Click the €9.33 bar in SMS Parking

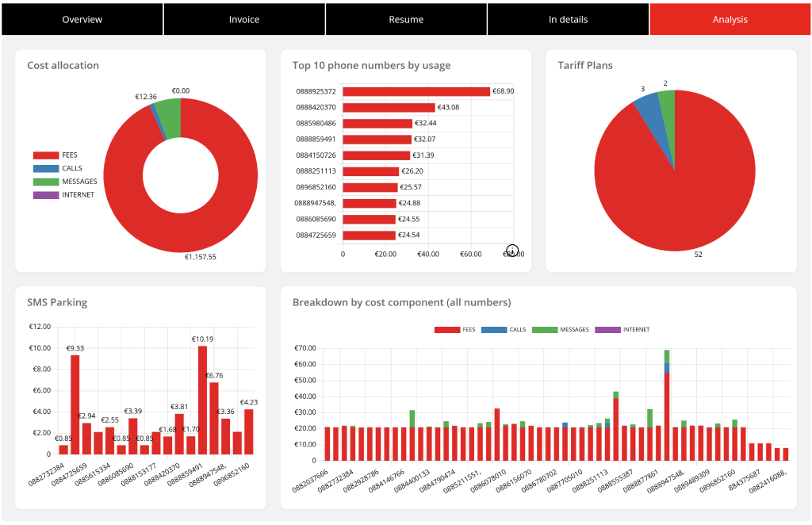(75, 404)
